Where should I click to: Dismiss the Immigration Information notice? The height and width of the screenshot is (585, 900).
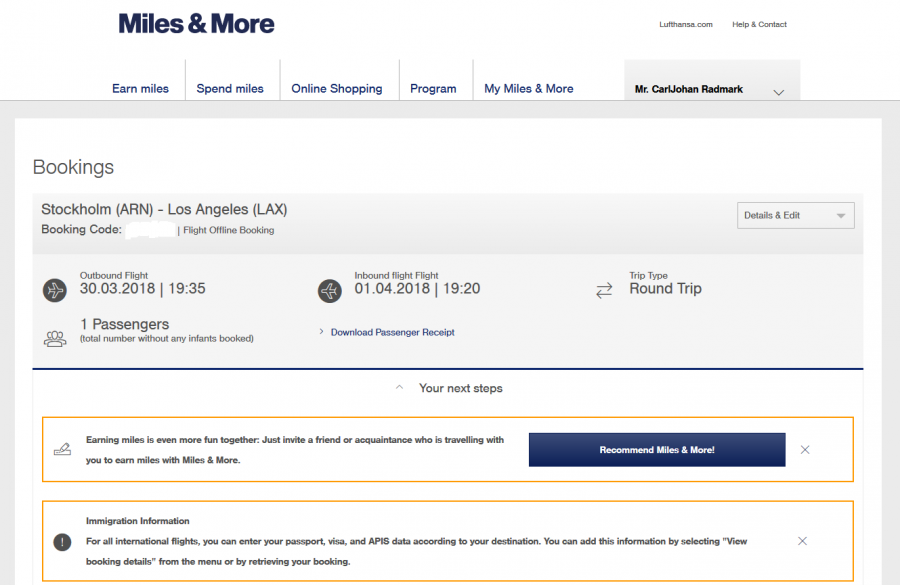[802, 541]
